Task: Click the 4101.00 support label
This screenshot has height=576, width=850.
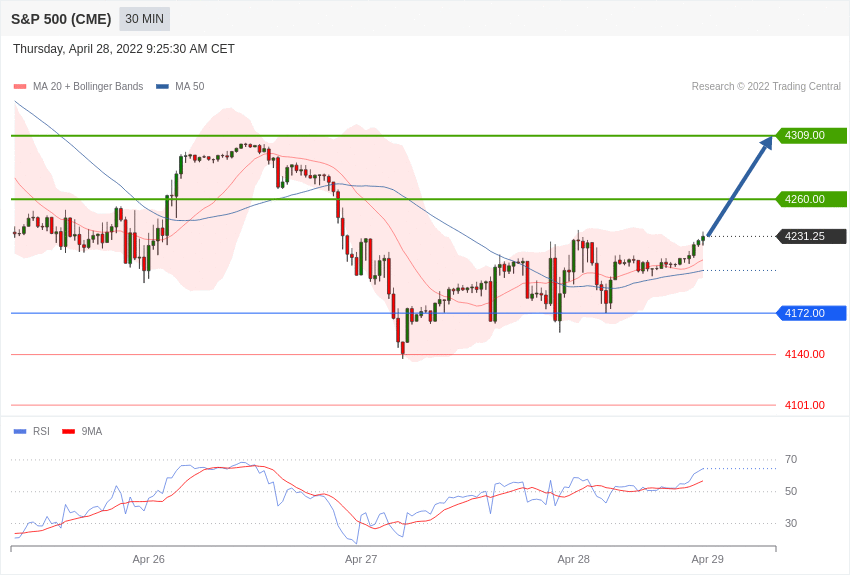Action: click(804, 405)
